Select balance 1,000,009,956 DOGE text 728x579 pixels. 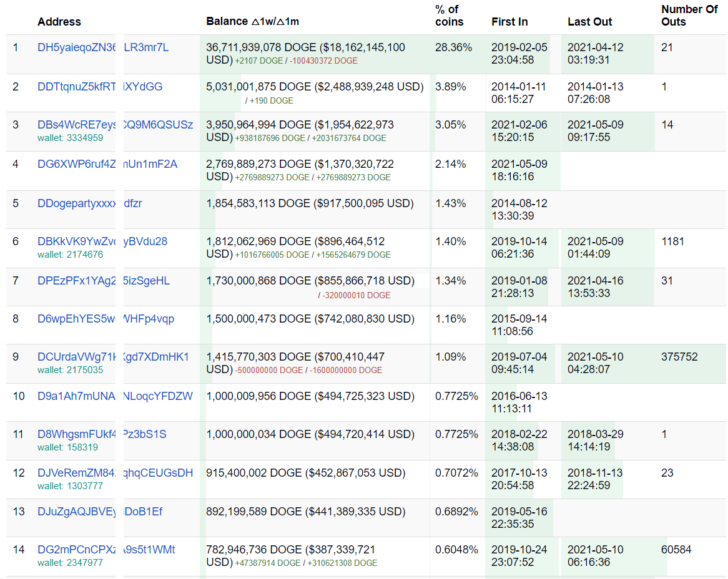click(258, 396)
